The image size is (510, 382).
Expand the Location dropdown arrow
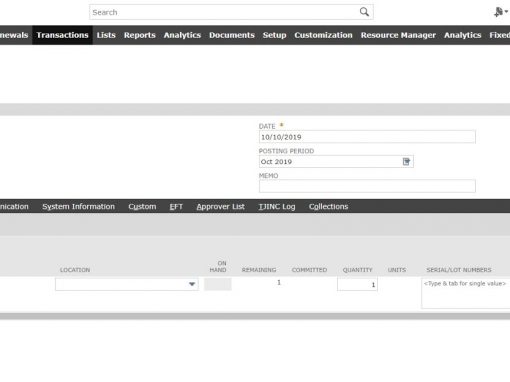tap(192, 284)
